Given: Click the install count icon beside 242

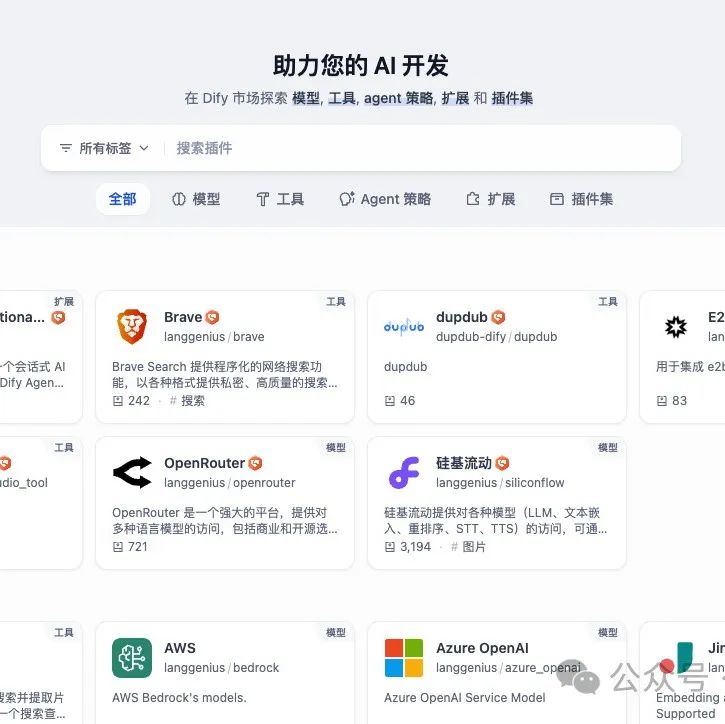Looking at the screenshot, I should (x=118, y=401).
